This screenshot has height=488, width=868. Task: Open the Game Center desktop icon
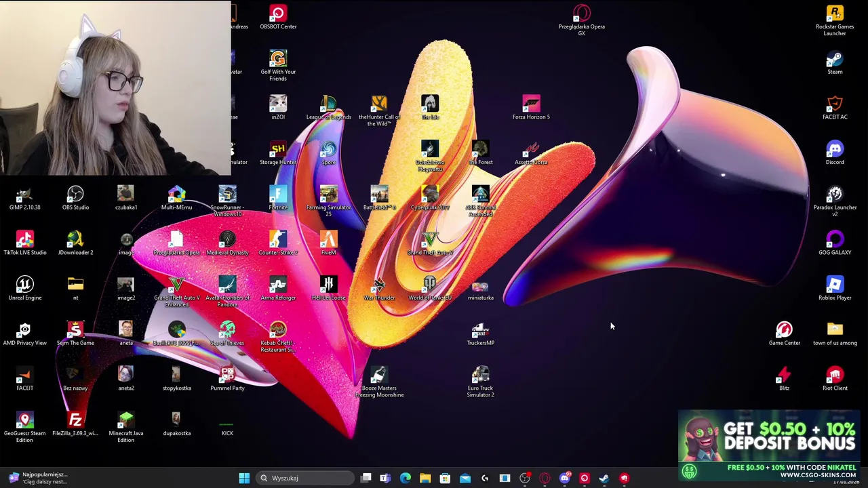pyautogui.click(x=785, y=334)
